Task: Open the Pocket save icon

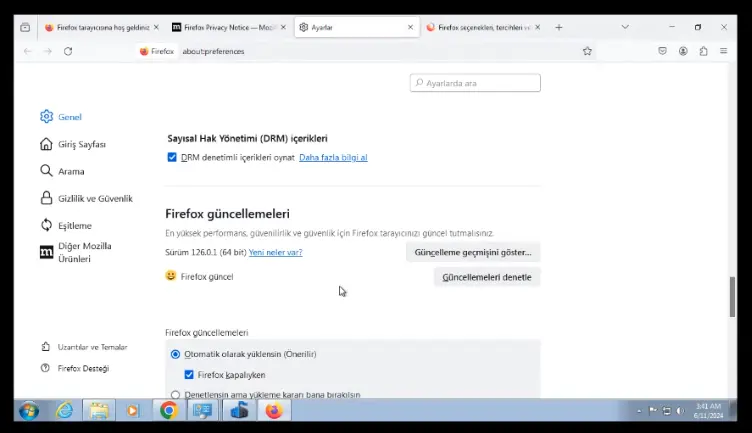Action: click(x=662, y=51)
